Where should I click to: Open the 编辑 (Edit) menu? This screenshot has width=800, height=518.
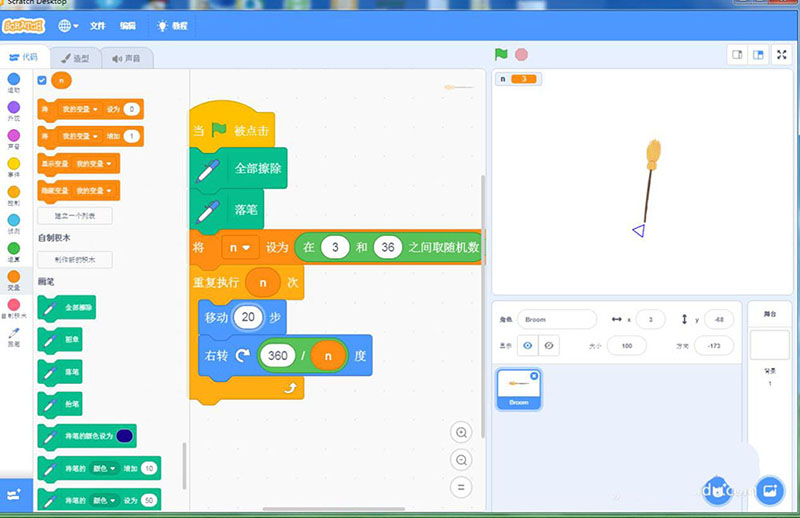coord(128,26)
